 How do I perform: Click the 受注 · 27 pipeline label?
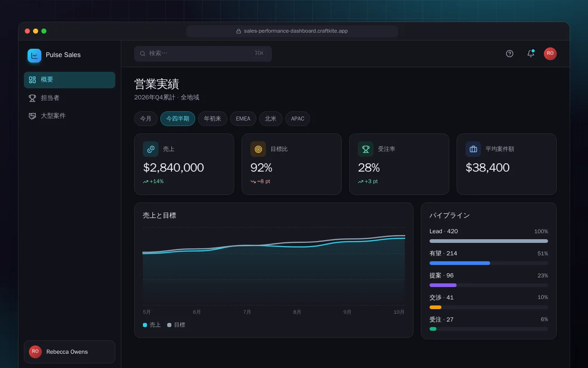point(441,320)
